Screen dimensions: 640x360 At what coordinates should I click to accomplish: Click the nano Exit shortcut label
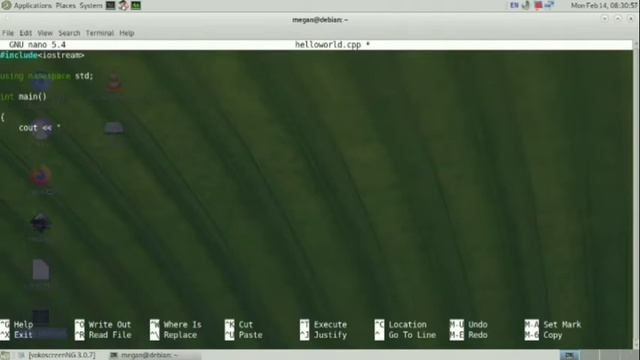click(x=23, y=335)
